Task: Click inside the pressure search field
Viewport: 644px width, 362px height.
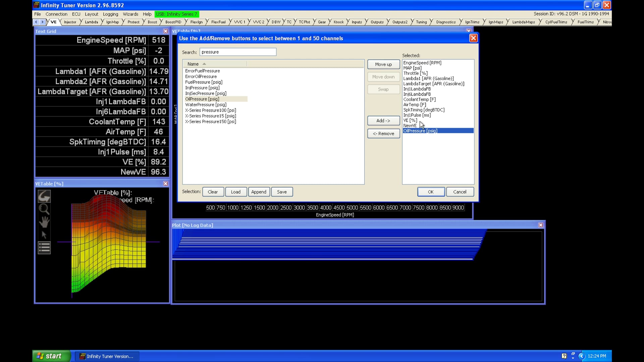Action: (x=238, y=52)
